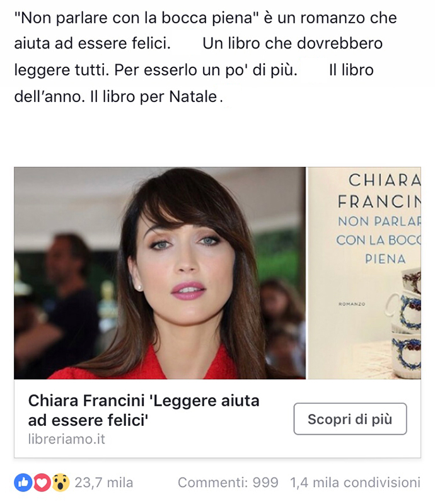Screen dimensions: 435x504
Task: Open the book cover image on the right
Action: pyautogui.click(x=364, y=273)
